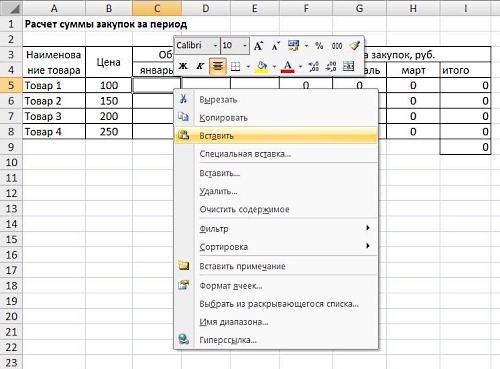
Task: Click the Select All corner triangle
Action: (11, 8)
